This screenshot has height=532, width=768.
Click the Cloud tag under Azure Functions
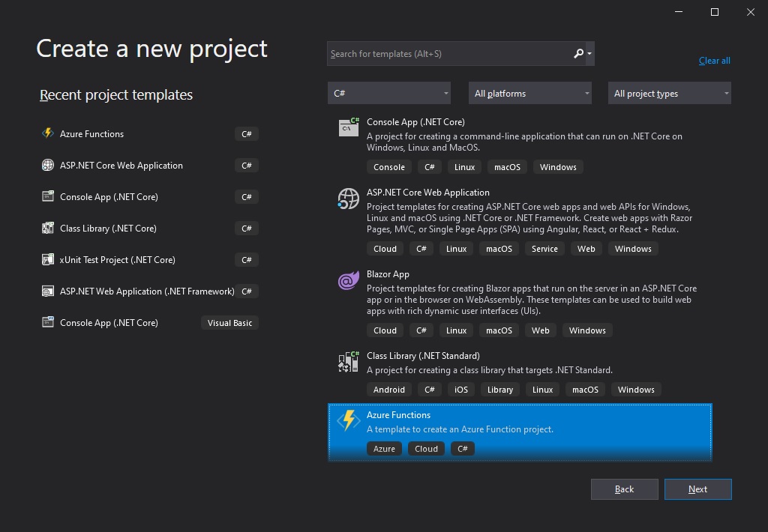(426, 448)
